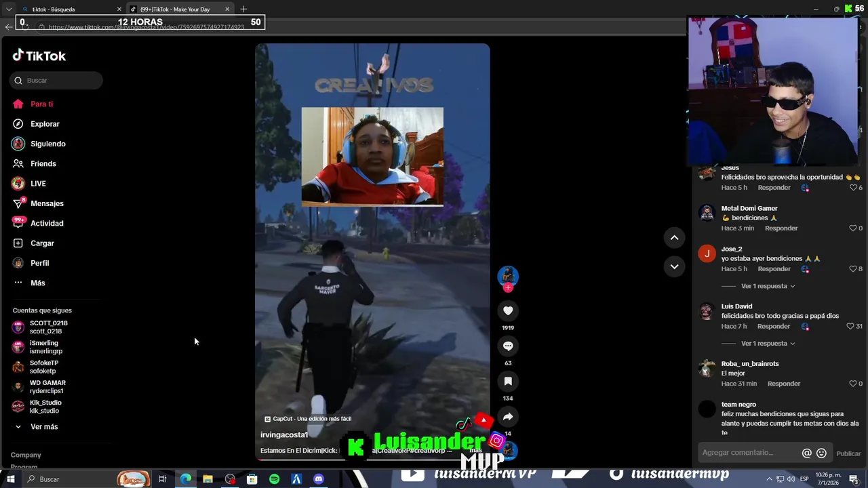868x488 pixels.
Task: Save the video with the bookmark icon
Action: 508,381
